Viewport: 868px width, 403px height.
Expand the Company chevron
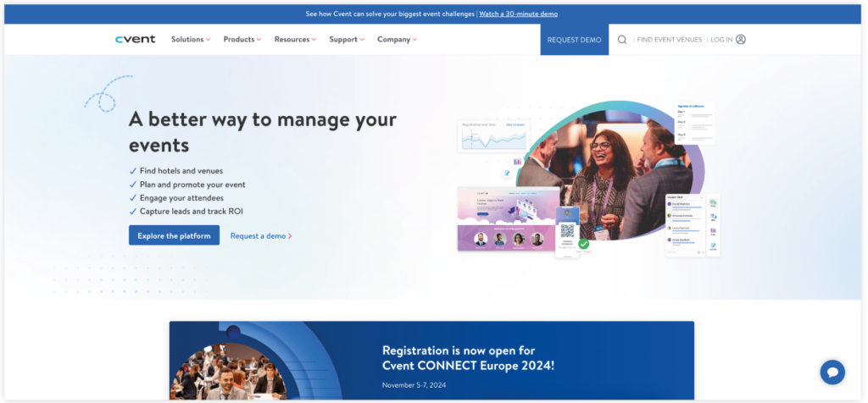click(415, 40)
